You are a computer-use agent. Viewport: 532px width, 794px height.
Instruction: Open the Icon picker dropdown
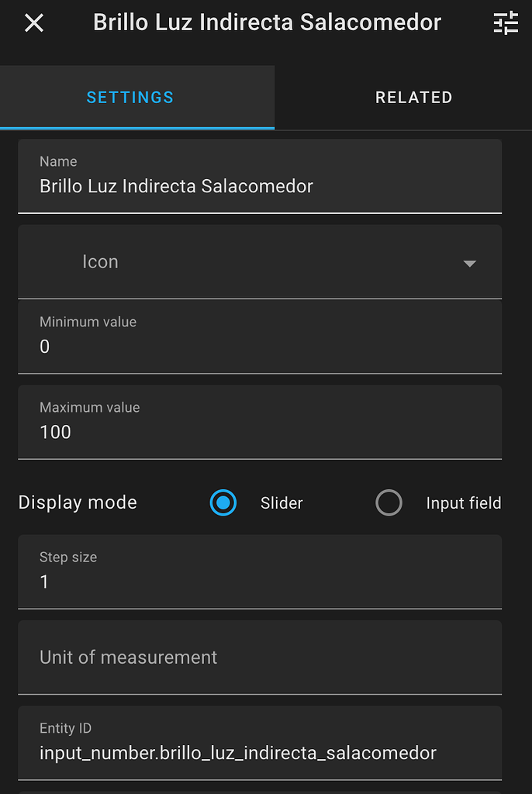[260, 261]
